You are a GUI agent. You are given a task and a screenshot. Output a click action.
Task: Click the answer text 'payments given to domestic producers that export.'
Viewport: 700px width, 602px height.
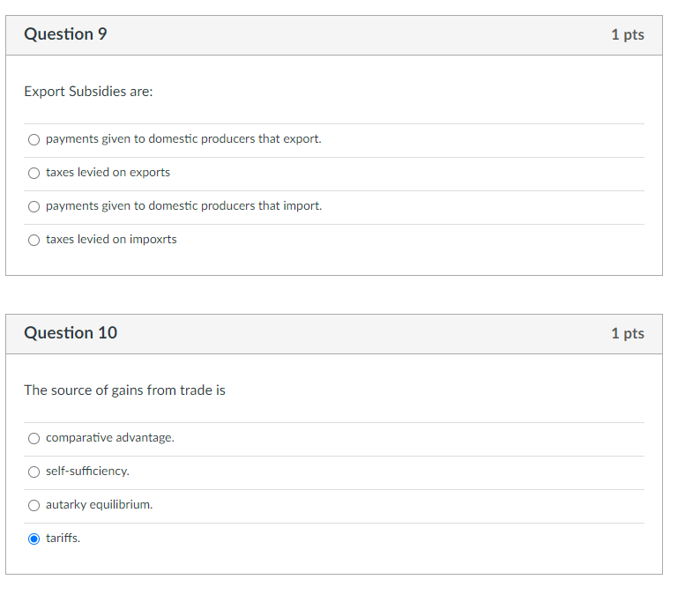183,138
